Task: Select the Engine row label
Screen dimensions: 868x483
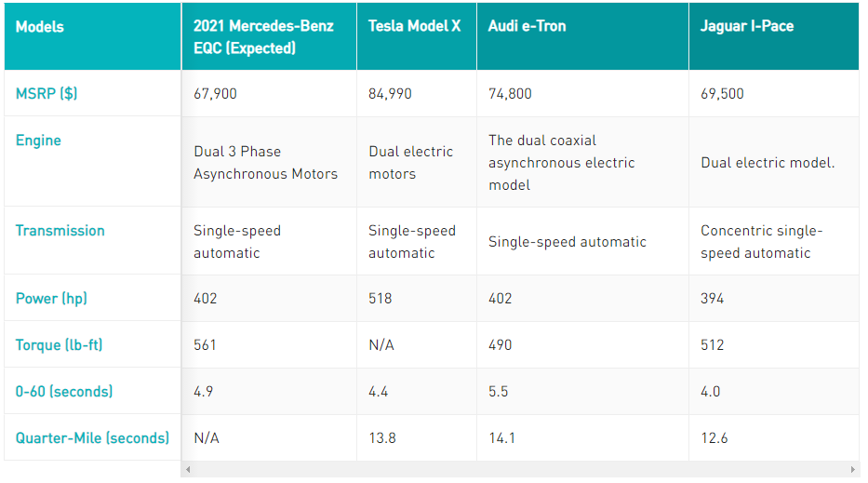Action: tap(38, 141)
